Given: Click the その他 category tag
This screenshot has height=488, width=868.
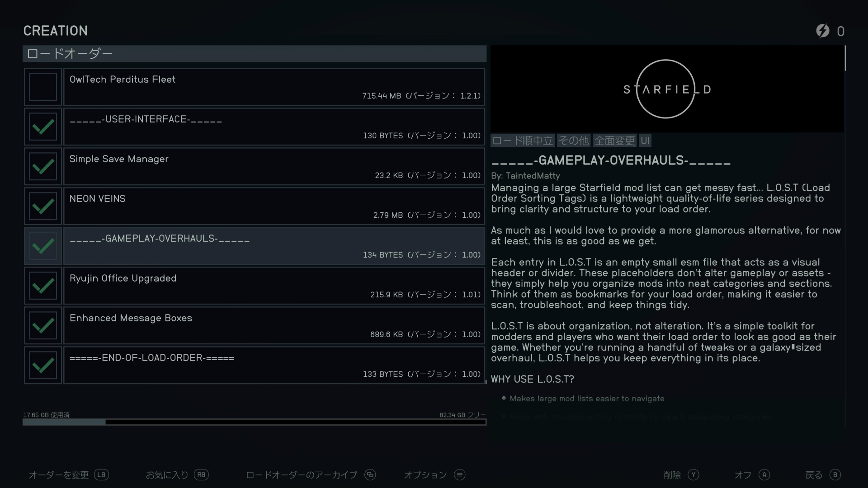Looking at the screenshot, I should tap(574, 141).
